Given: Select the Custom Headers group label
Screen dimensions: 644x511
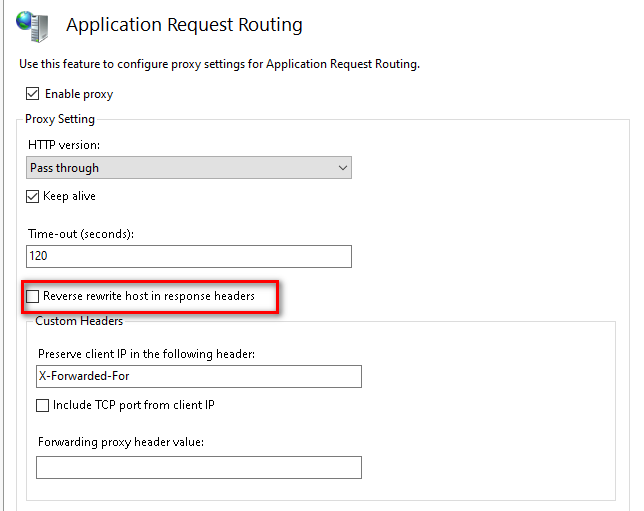Looking at the screenshot, I should [79, 321].
